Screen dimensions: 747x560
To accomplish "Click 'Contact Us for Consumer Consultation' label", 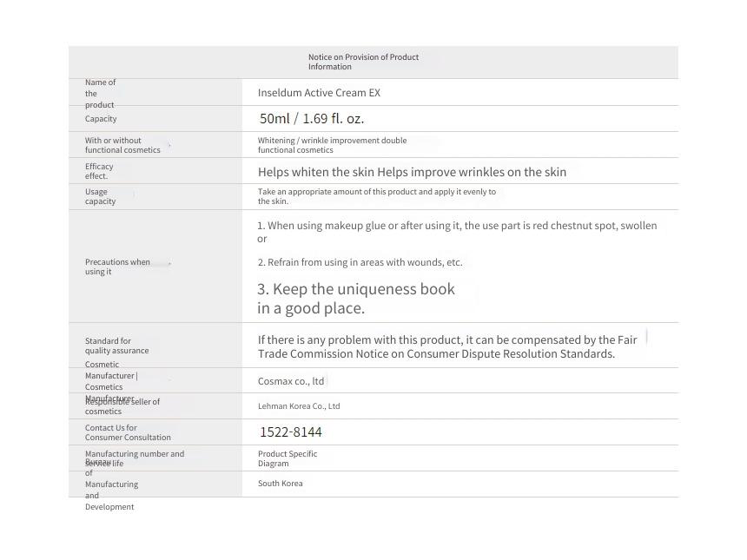I will coord(128,432).
